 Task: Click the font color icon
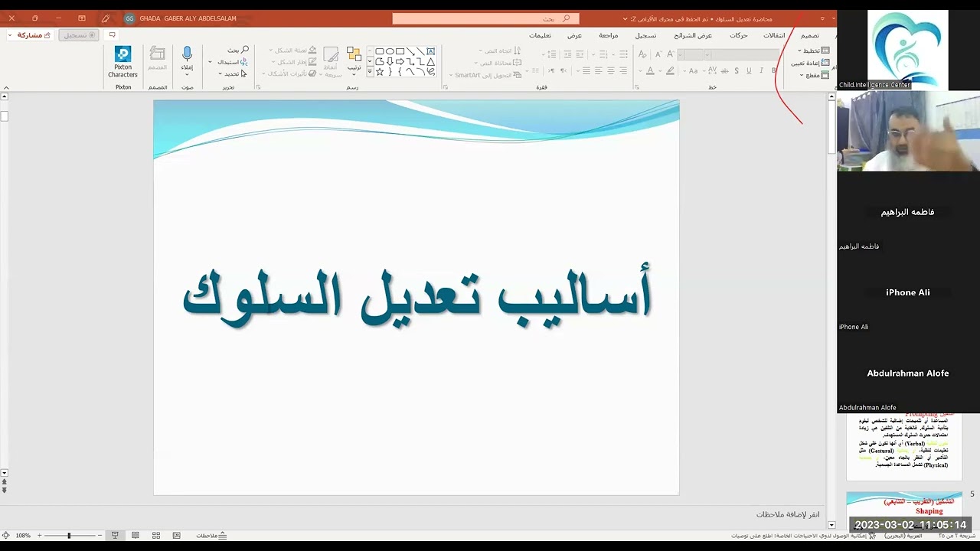(x=650, y=70)
